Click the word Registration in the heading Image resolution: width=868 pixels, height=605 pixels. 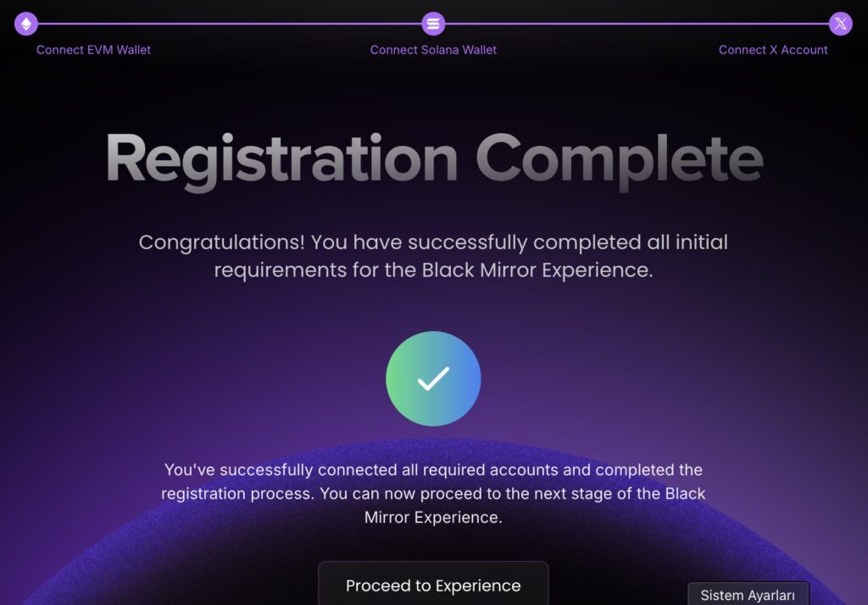coord(281,160)
